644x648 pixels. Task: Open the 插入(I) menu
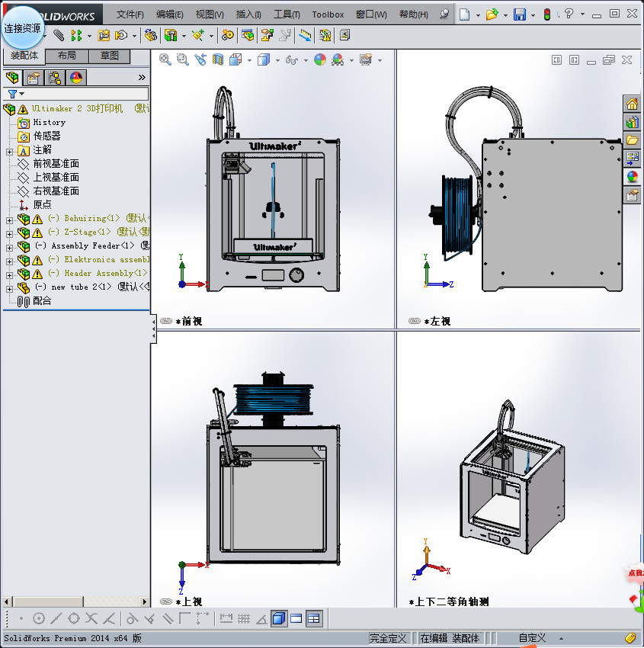click(x=248, y=14)
